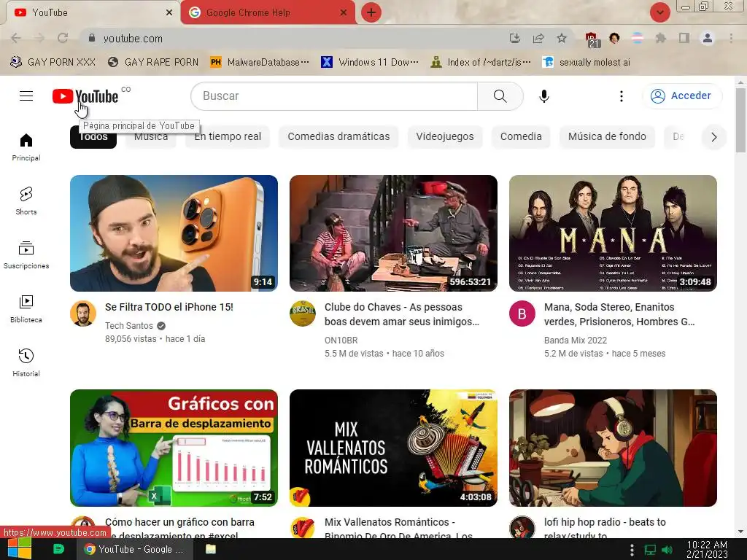This screenshot has width=747, height=560.
Task: Open title Se Filtra TODO el iPhone 15!
Action: [x=169, y=307]
